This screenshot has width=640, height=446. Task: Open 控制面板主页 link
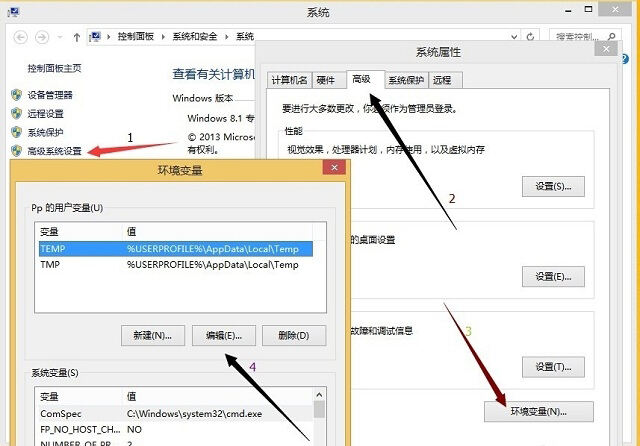[x=54, y=68]
